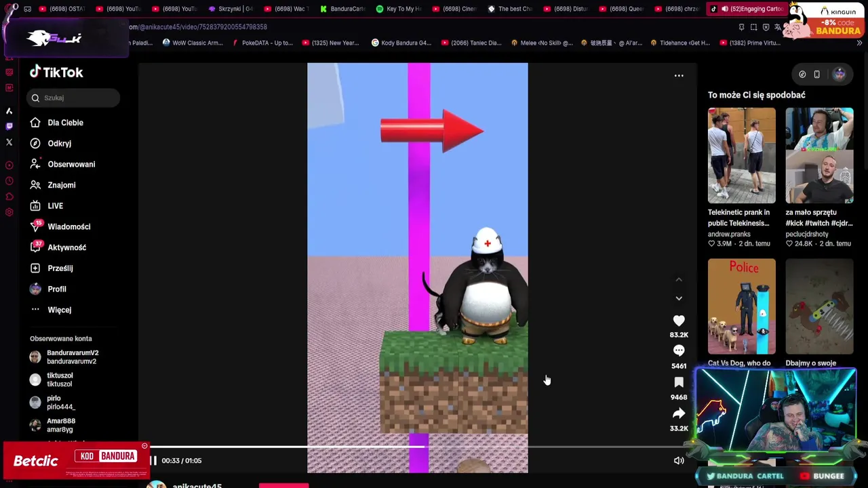868x488 pixels.
Task: Open Cat Vs Dog Police video thumbnail
Action: [x=741, y=306]
